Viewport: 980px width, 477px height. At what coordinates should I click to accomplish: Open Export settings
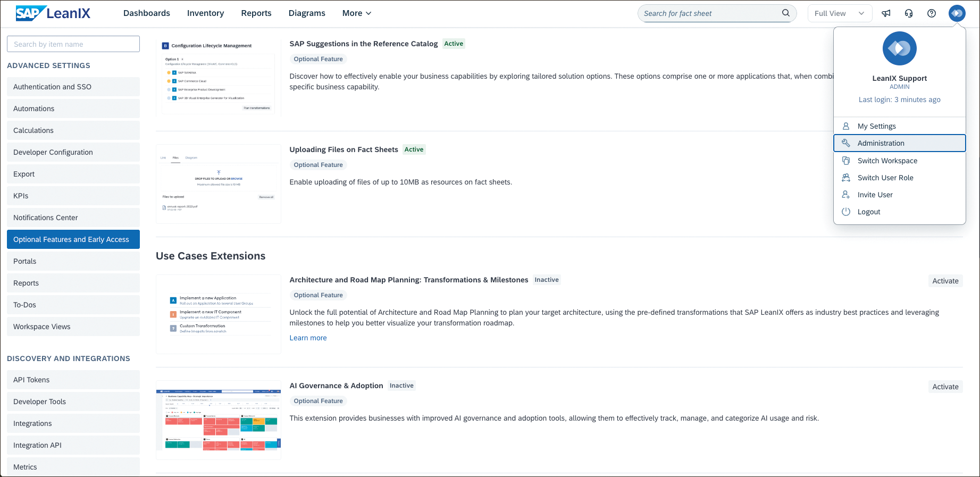(73, 174)
